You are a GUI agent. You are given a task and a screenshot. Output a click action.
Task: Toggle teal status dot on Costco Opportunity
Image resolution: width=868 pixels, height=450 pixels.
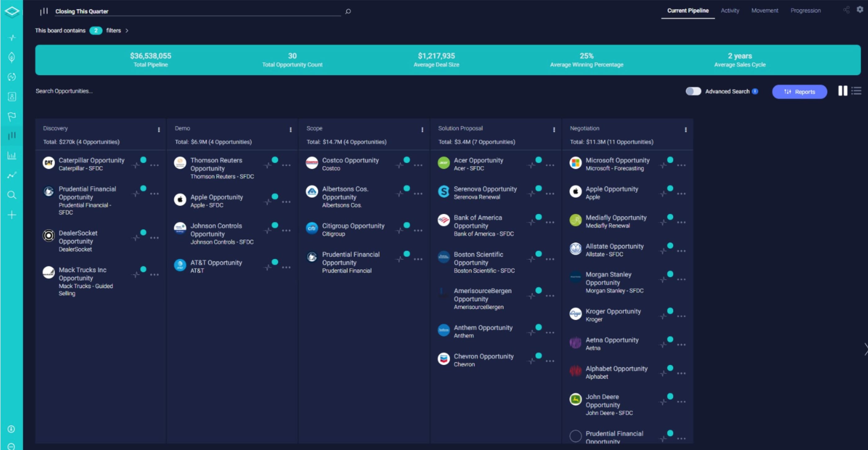click(407, 160)
